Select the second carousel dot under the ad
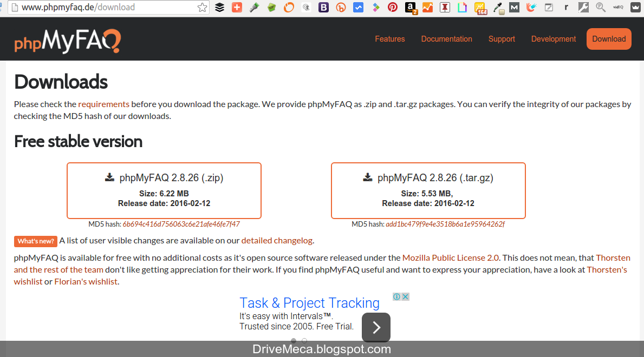644x357 pixels. pos(304,341)
